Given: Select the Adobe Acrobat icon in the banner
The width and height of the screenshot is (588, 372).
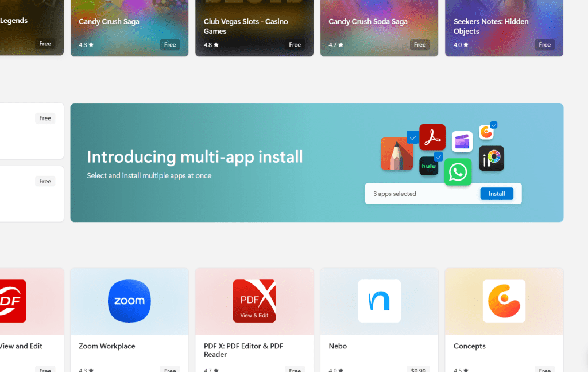Looking at the screenshot, I should click(x=432, y=137).
